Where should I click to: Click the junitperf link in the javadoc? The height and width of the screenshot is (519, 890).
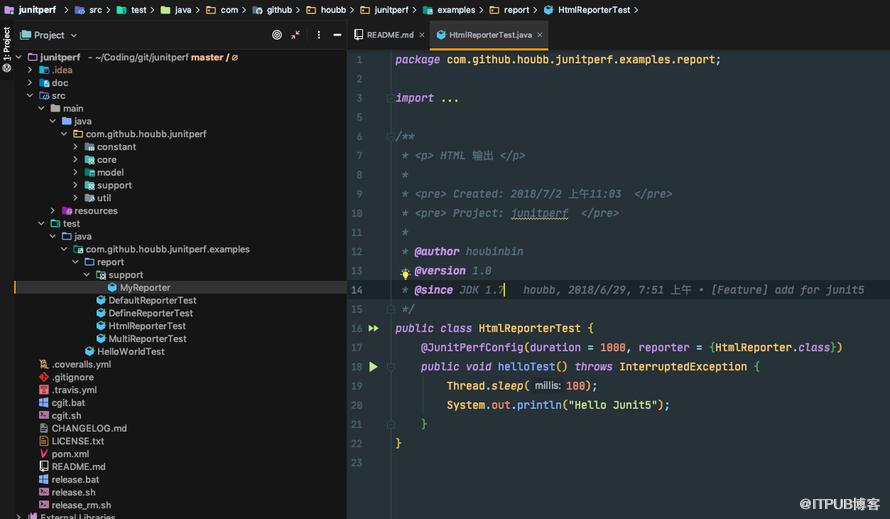(x=539, y=213)
